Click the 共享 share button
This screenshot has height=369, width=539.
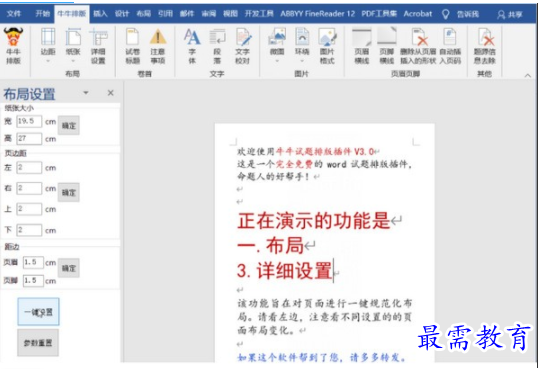(x=510, y=14)
